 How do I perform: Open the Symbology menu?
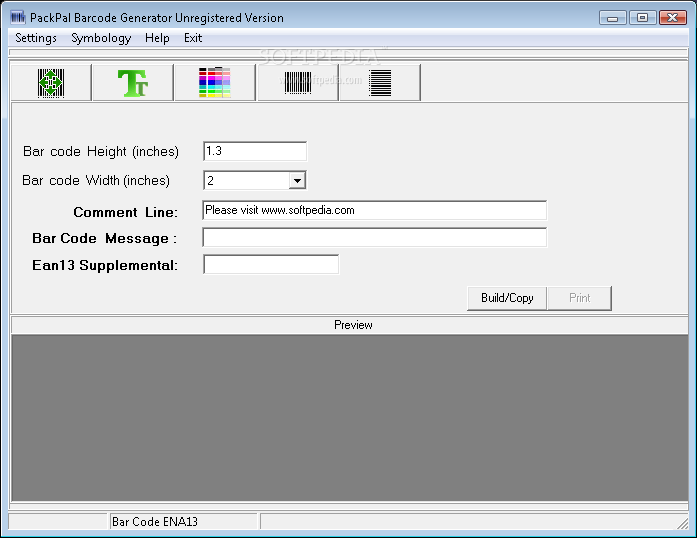[101, 38]
